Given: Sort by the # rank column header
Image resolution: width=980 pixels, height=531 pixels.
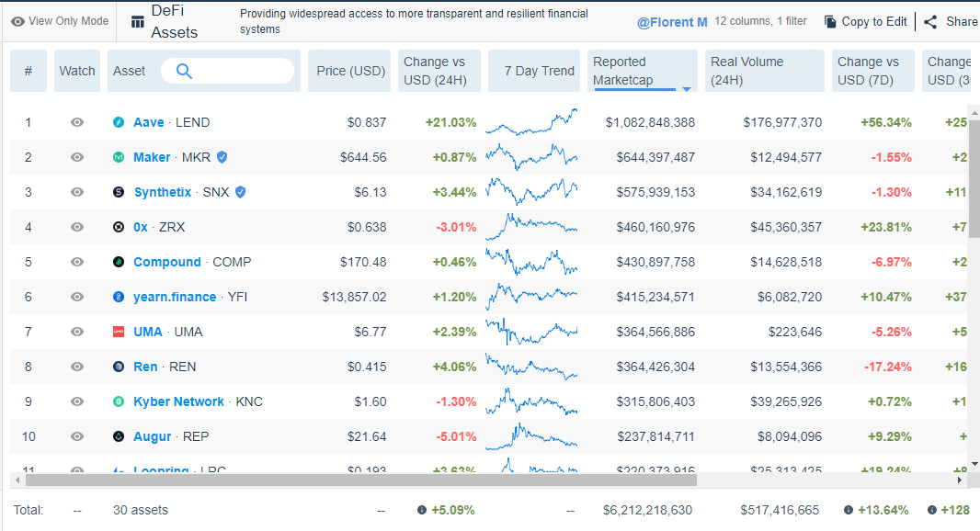Looking at the screenshot, I should click(x=28, y=71).
